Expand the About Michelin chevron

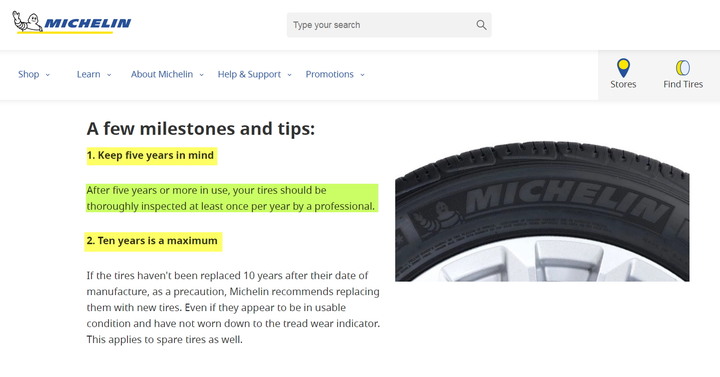coord(201,75)
